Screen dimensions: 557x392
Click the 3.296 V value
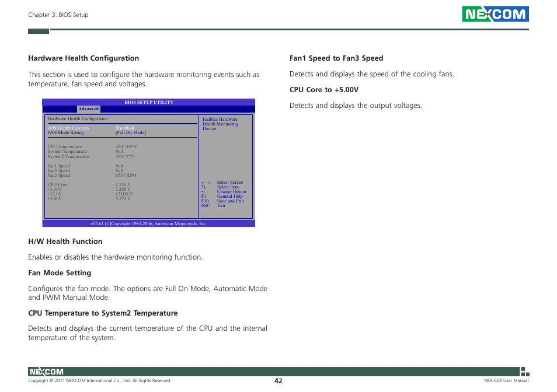click(x=123, y=190)
